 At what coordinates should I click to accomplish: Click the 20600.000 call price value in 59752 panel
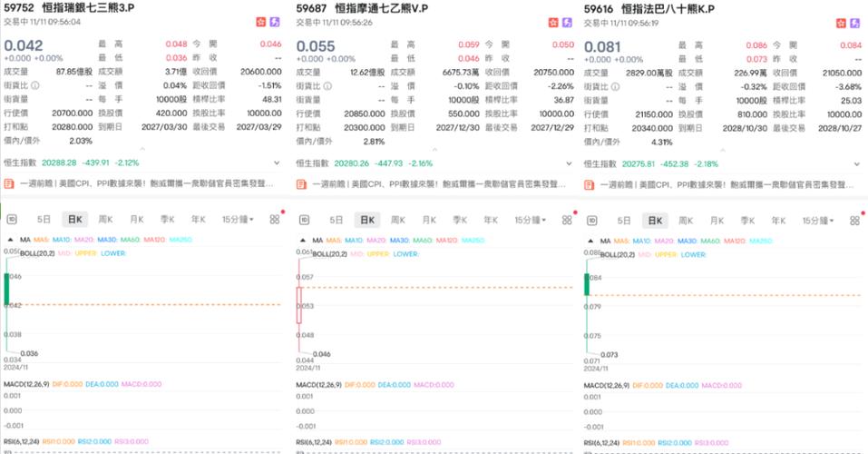click(x=260, y=72)
